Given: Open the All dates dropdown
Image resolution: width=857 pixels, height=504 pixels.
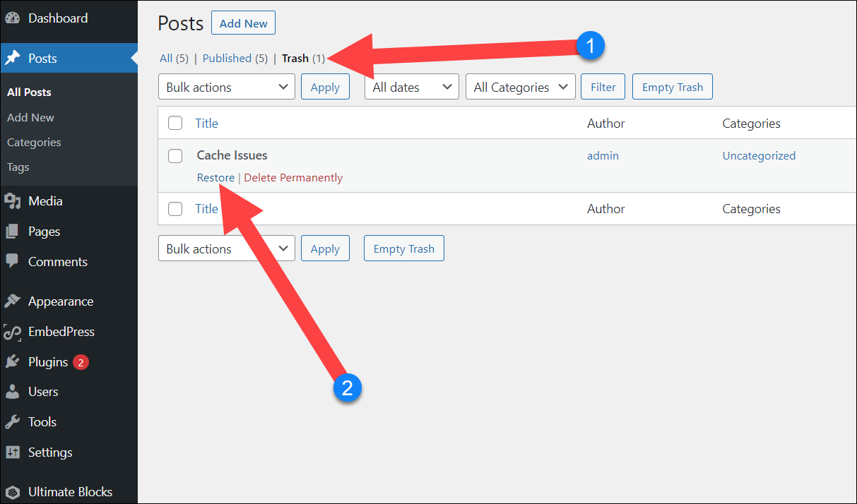Looking at the screenshot, I should (412, 88).
